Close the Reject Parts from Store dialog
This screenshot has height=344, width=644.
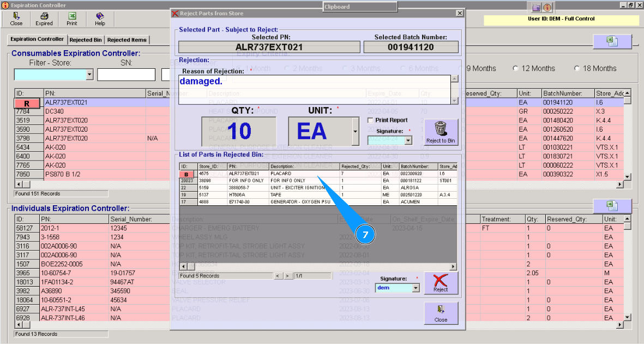[460, 13]
